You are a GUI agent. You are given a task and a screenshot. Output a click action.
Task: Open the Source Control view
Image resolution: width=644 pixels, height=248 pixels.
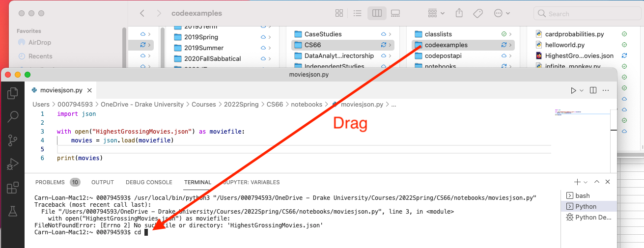coord(13,140)
